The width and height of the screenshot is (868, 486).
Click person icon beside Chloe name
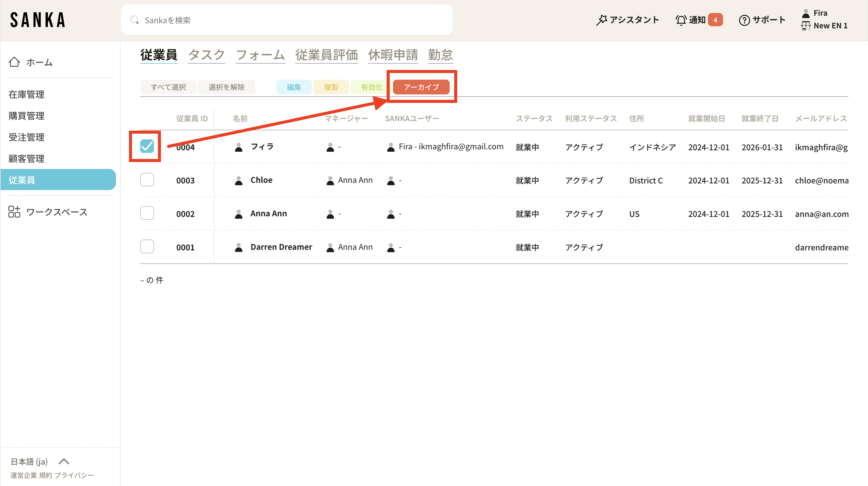tap(239, 180)
